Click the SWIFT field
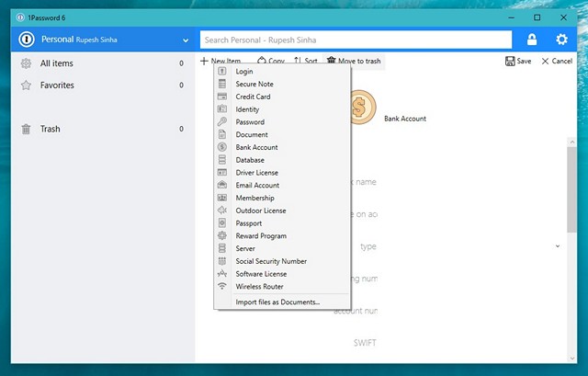Viewport: 588px width, 376px height. coord(365,343)
